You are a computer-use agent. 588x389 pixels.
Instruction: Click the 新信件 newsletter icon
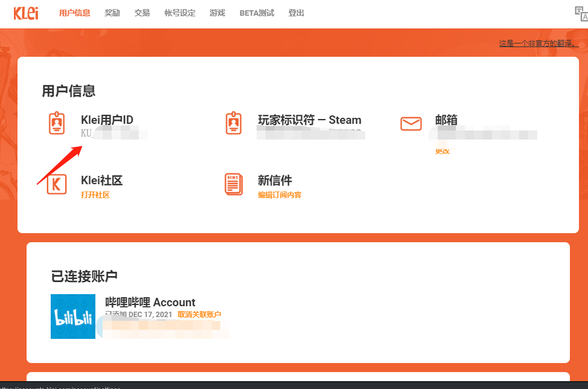click(x=234, y=184)
